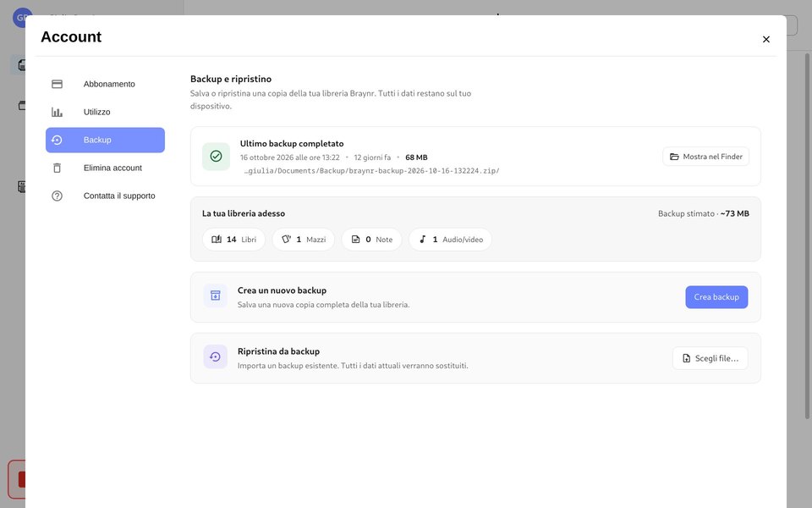Click the books icon in Libri chip

click(x=217, y=240)
